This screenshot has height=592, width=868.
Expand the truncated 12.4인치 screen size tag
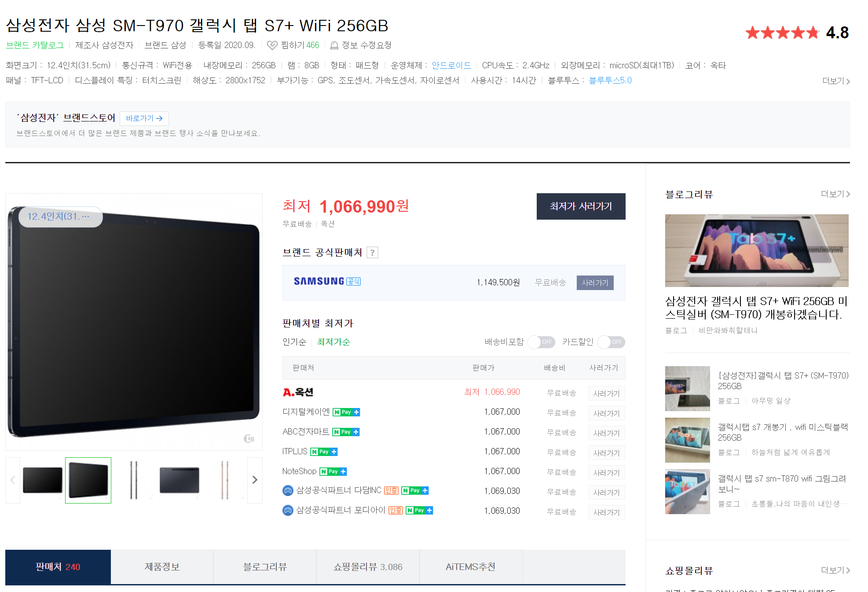pos(60,217)
